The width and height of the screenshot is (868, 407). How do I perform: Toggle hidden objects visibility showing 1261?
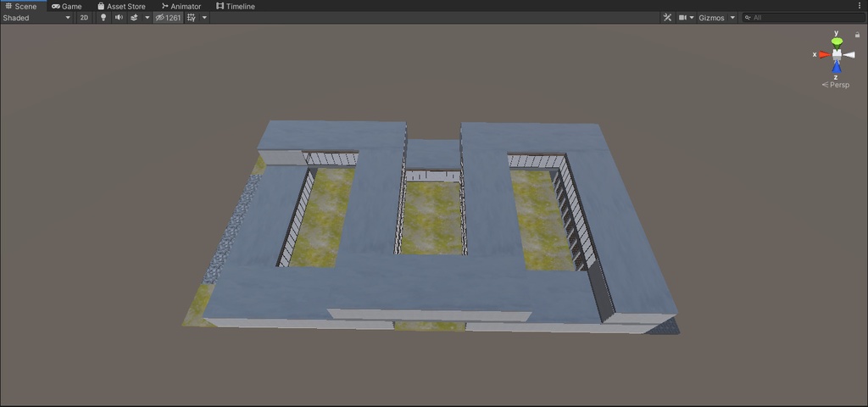(169, 18)
